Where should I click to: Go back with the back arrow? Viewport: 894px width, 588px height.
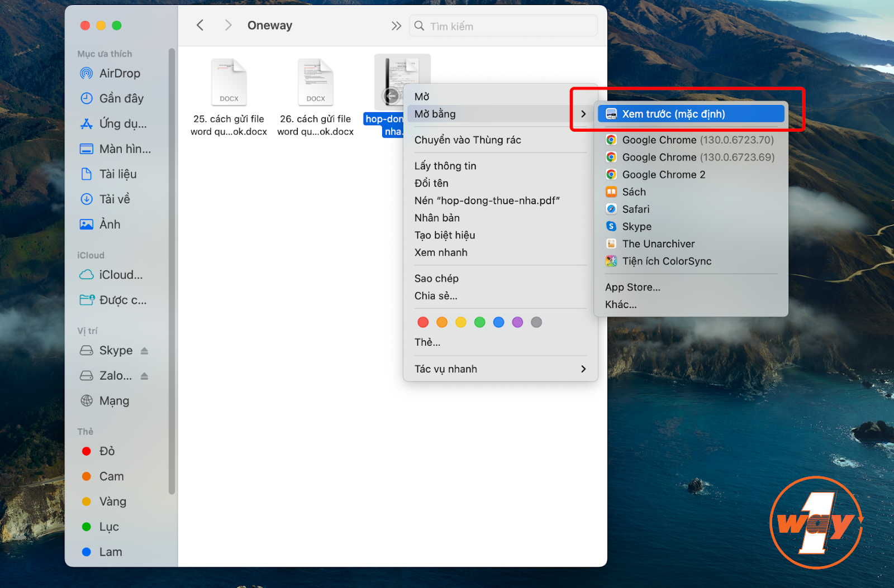pos(200,25)
